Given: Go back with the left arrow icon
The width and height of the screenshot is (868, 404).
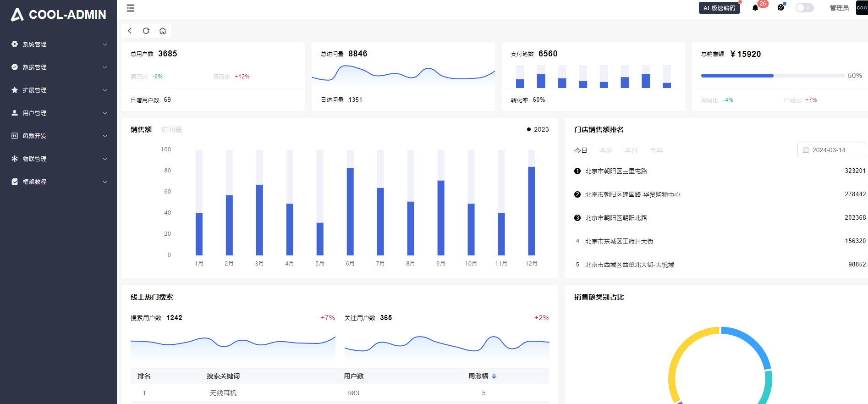Looking at the screenshot, I should coord(130,31).
